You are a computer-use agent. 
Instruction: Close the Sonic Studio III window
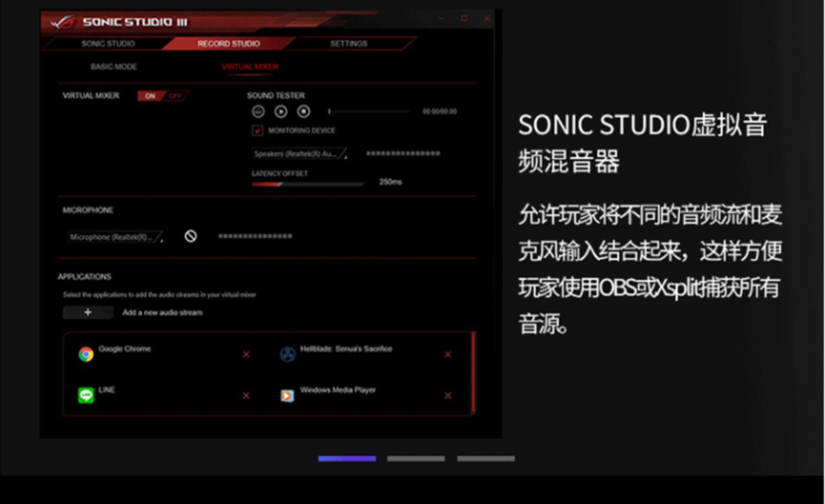(487, 18)
